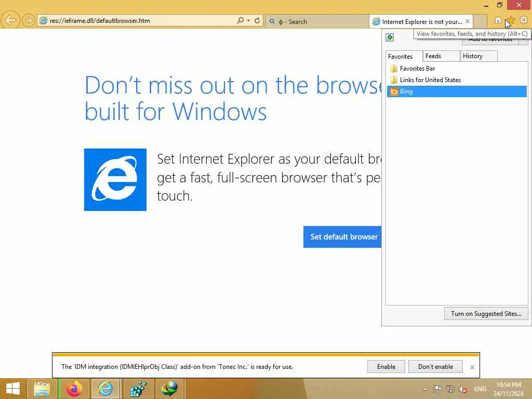This screenshot has height=399, width=532.
Task: Open the Windows Start button
Action: pos(13,389)
